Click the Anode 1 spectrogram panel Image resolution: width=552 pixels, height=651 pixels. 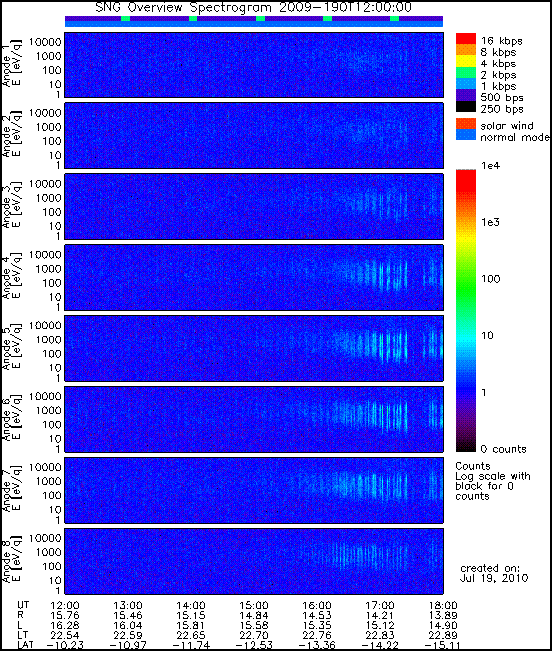pyautogui.click(x=254, y=65)
